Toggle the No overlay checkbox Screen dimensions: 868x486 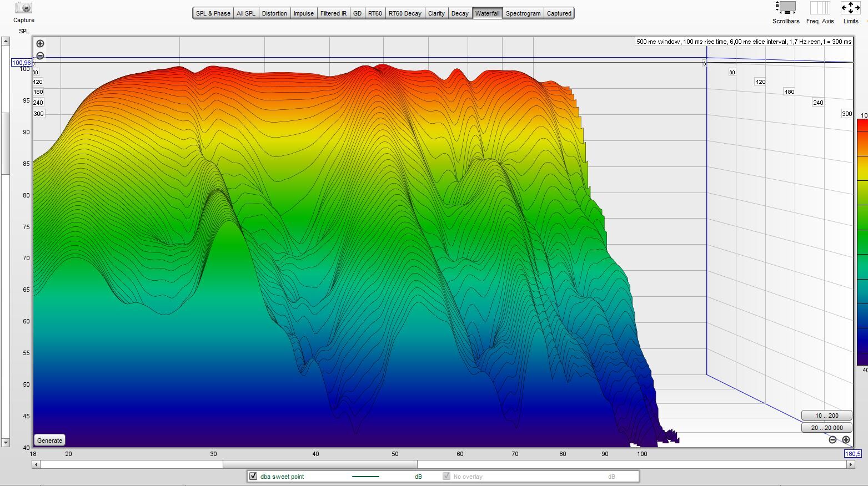(446, 476)
